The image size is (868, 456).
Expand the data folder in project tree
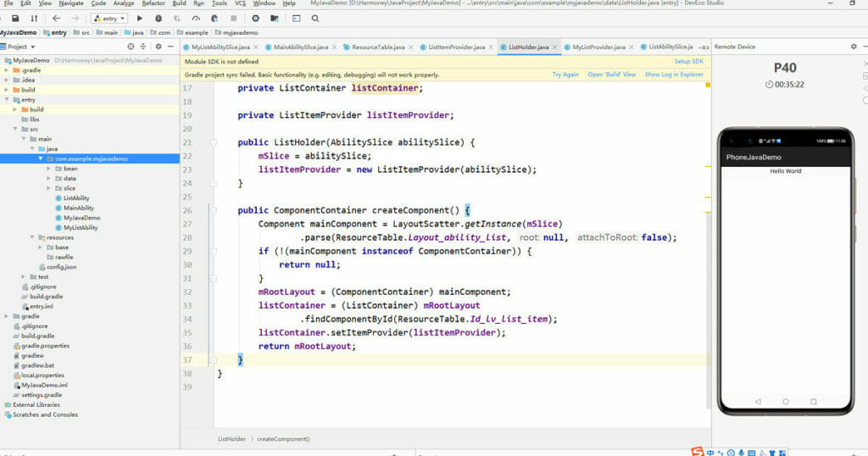pos(48,178)
